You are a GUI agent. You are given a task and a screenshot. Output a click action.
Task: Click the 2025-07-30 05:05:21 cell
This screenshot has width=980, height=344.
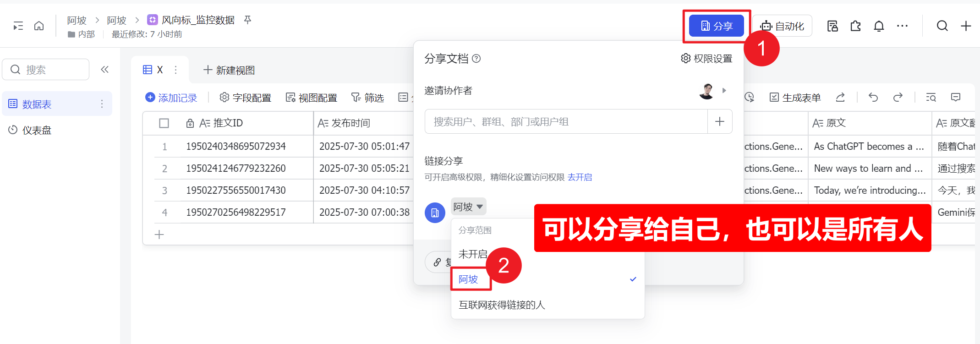point(364,169)
